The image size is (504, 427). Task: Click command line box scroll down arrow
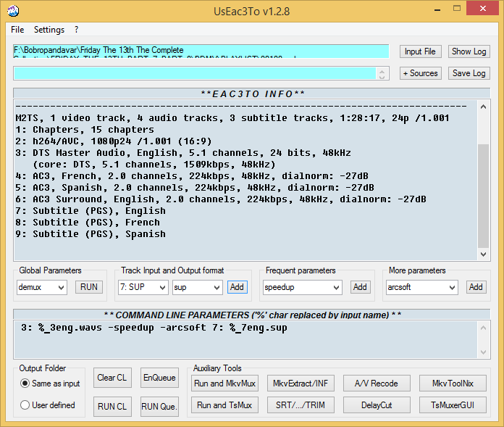click(x=484, y=352)
